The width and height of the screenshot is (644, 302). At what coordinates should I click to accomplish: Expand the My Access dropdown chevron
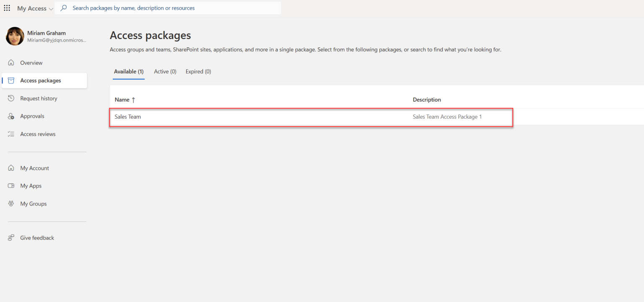click(51, 8)
